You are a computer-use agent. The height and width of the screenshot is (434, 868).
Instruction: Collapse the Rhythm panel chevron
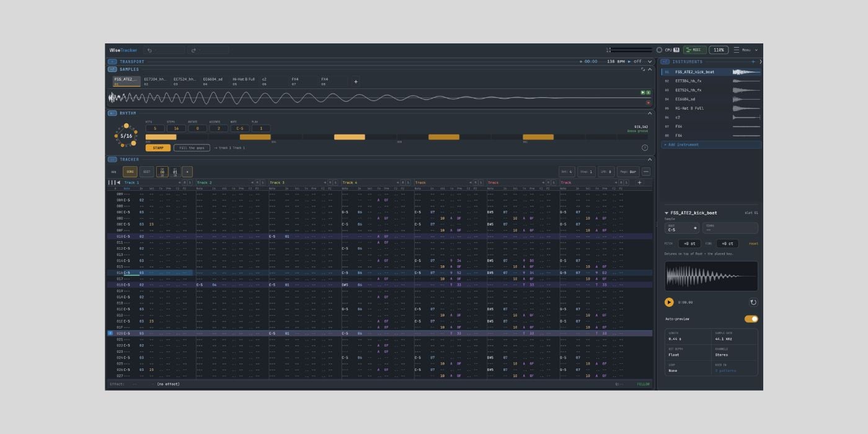650,113
